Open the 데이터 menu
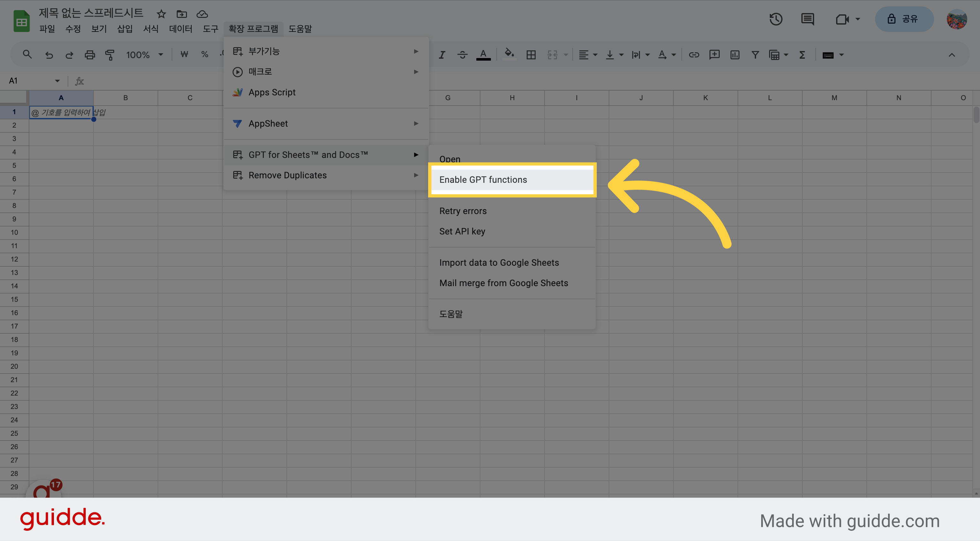The width and height of the screenshot is (980, 541). pyautogui.click(x=181, y=29)
